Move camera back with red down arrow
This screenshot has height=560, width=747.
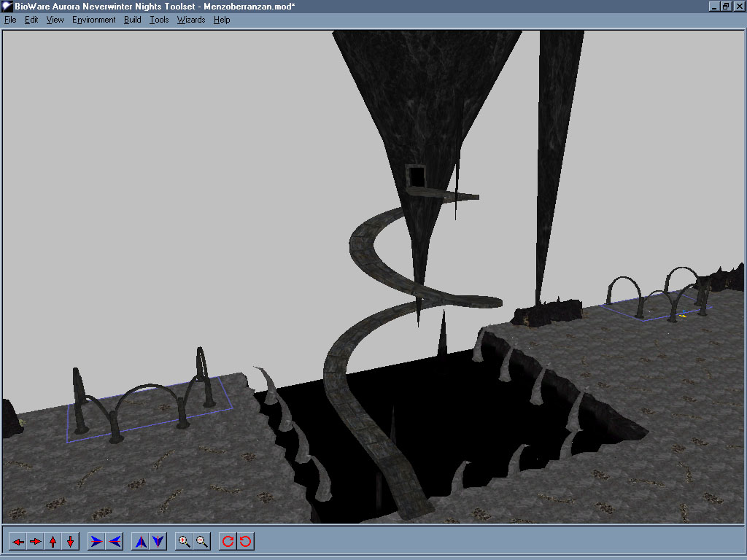click(71, 542)
